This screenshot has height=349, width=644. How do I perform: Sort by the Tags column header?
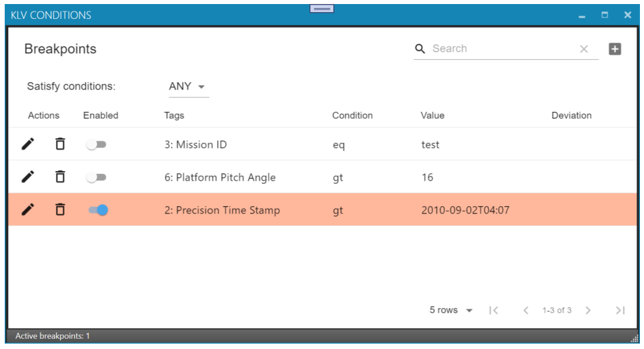coord(174,115)
